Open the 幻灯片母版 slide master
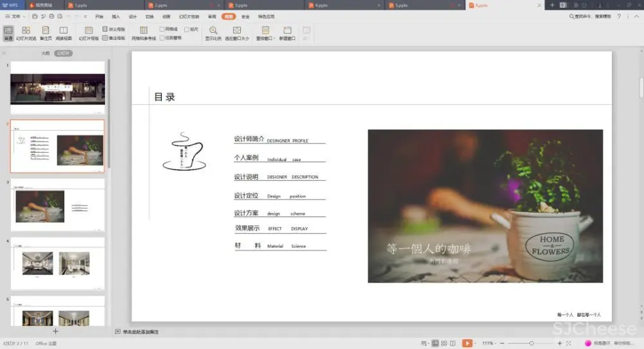The width and height of the screenshot is (644, 349). pyautogui.click(x=89, y=33)
